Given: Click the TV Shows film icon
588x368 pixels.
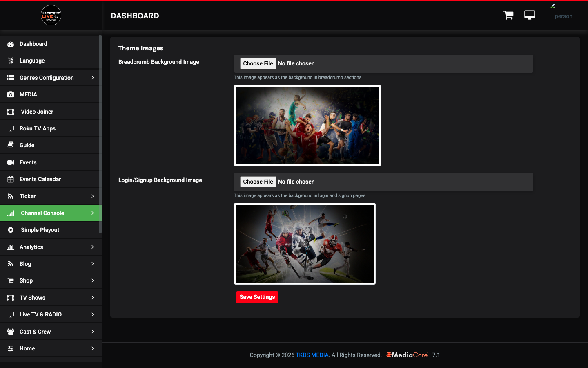Looking at the screenshot, I should pyautogui.click(x=11, y=298).
